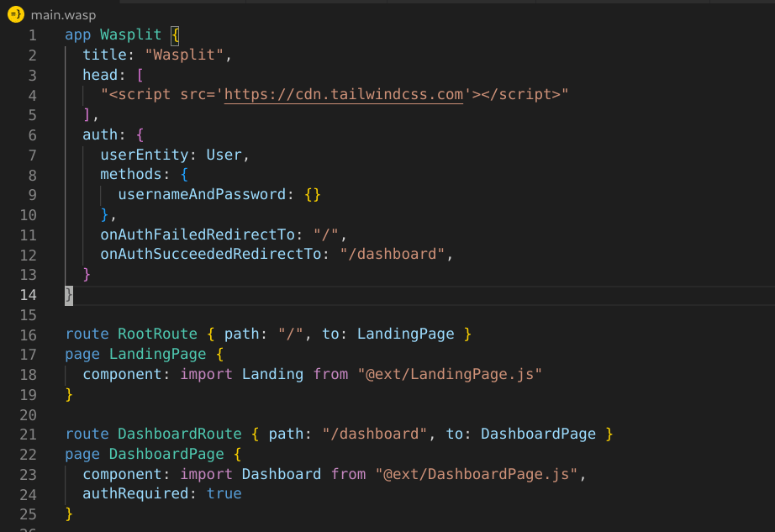Click the "@ext/LandingPage.js" import path
This screenshot has height=532, width=775.
click(450, 374)
